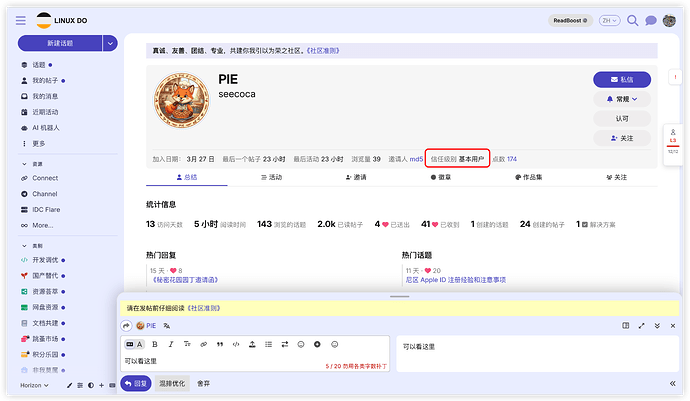
Task: Open the Connect link icon
Action: (24, 178)
